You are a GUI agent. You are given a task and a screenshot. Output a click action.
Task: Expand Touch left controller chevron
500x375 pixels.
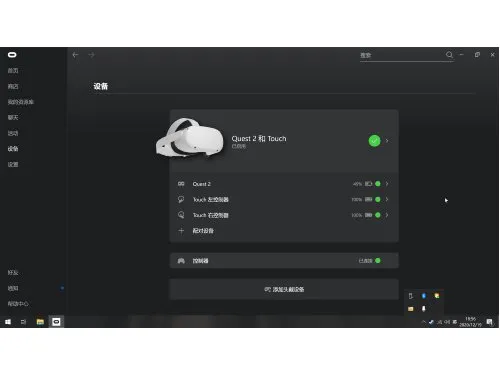[387, 199]
